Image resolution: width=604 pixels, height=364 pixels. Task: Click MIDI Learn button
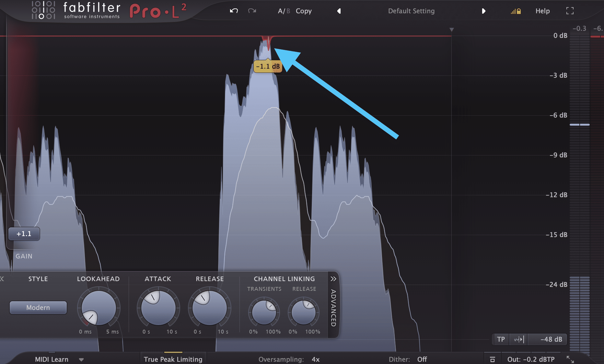tap(52, 359)
